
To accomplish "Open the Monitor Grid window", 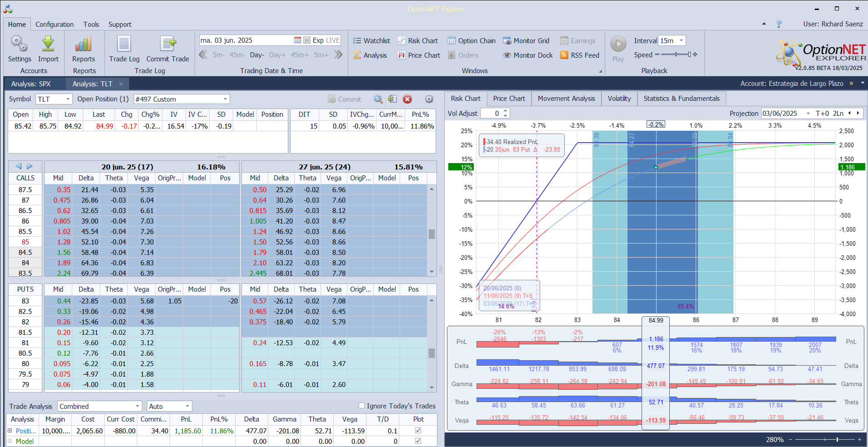I will pyautogui.click(x=526, y=40).
